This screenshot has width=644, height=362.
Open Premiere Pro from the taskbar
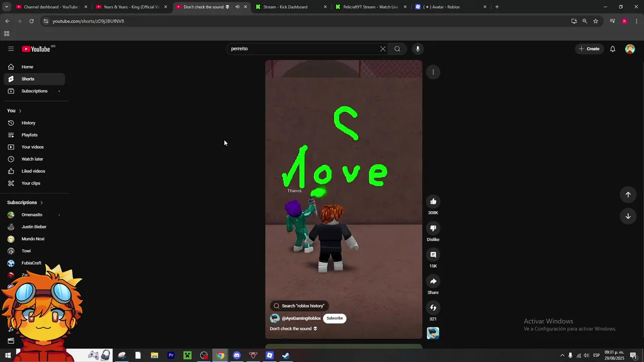(x=171, y=355)
